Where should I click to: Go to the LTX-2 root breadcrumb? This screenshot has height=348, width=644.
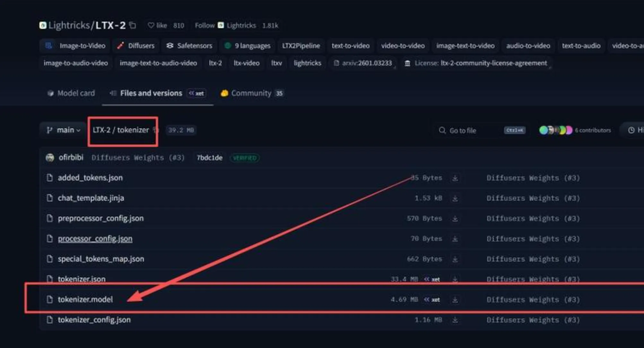coord(101,130)
